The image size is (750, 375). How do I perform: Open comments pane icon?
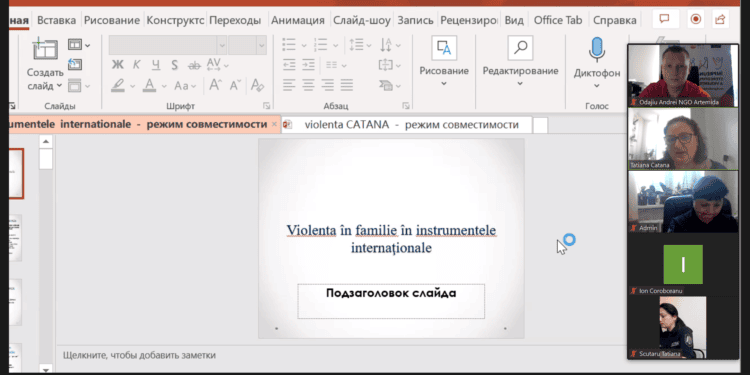(x=664, y=19)
